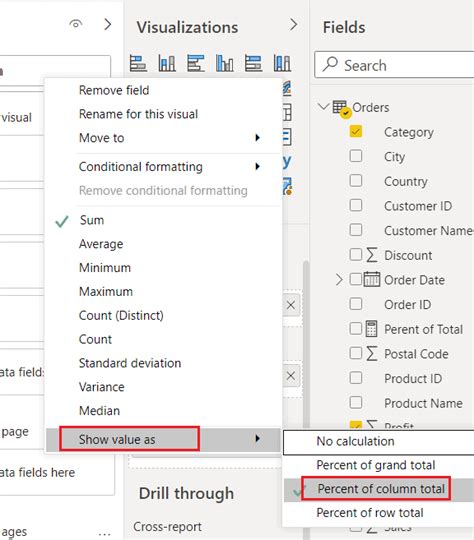
Task: Click the sigma icon next to Discount
Action: pyautogui.click(x=372, y=255)
